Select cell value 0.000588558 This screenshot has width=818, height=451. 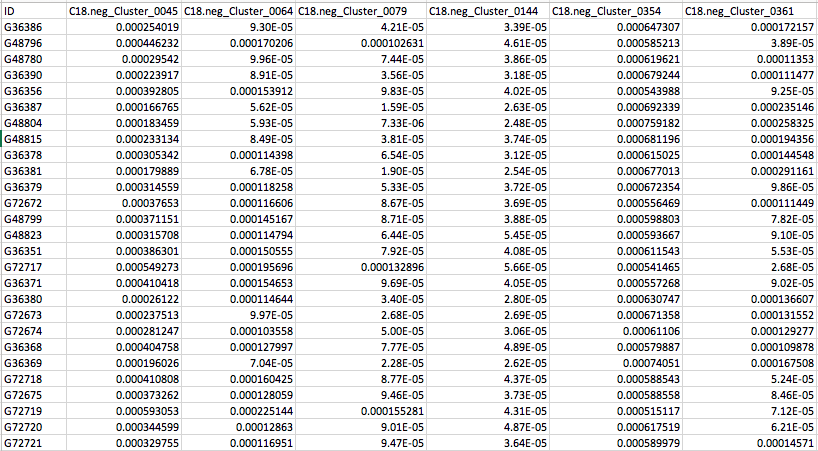coord(616,395)
